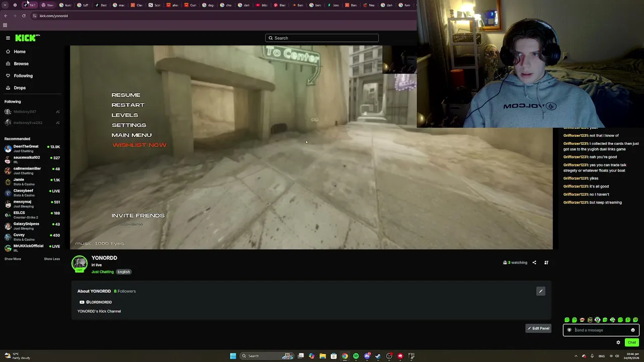Screen dimensions: 644x362
Task: Open saucewalka102 recommended channel
Action: (x=32, y=159)
